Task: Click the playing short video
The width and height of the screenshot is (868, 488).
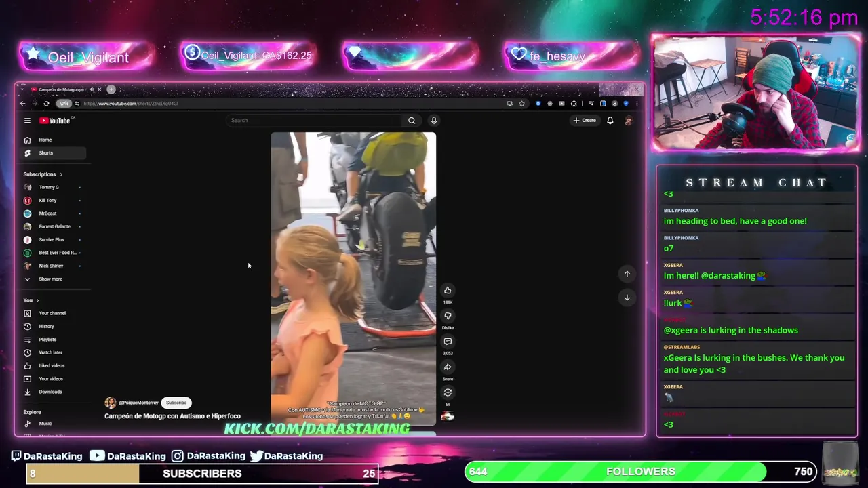Action: click(x=353, y=279)
